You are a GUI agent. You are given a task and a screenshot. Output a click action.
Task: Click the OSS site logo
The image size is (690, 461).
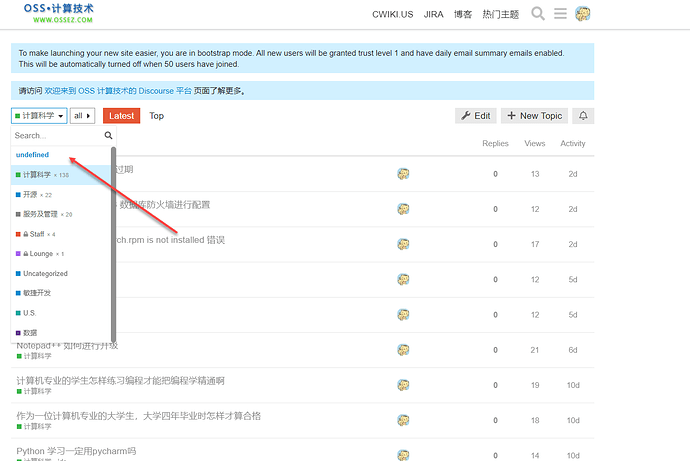point(59,13)
